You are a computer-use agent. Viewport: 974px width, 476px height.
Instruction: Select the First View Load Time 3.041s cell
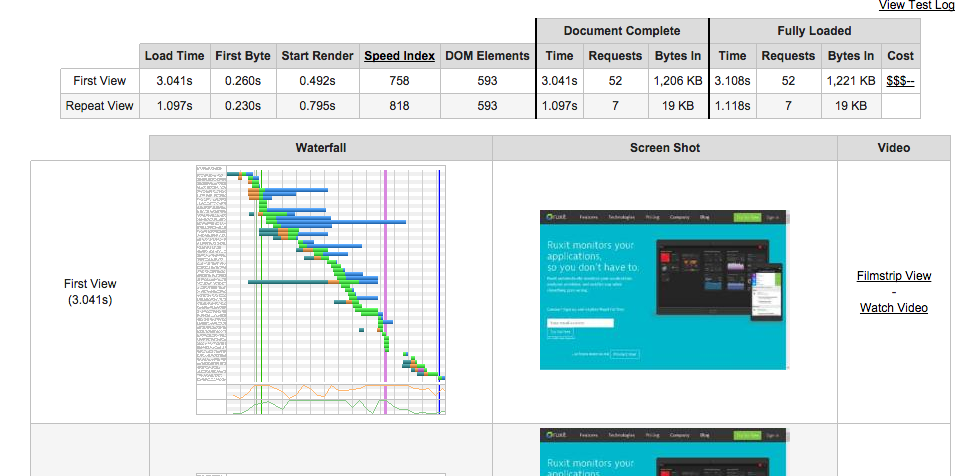175,81
